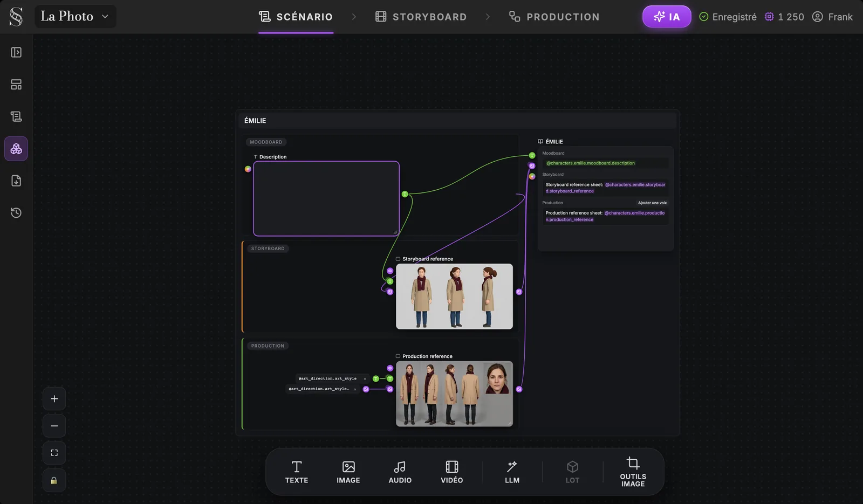The image size is (863, 504).
Task: Select the characters cluster icon in sidebar
Action: [x=16, y=149]
